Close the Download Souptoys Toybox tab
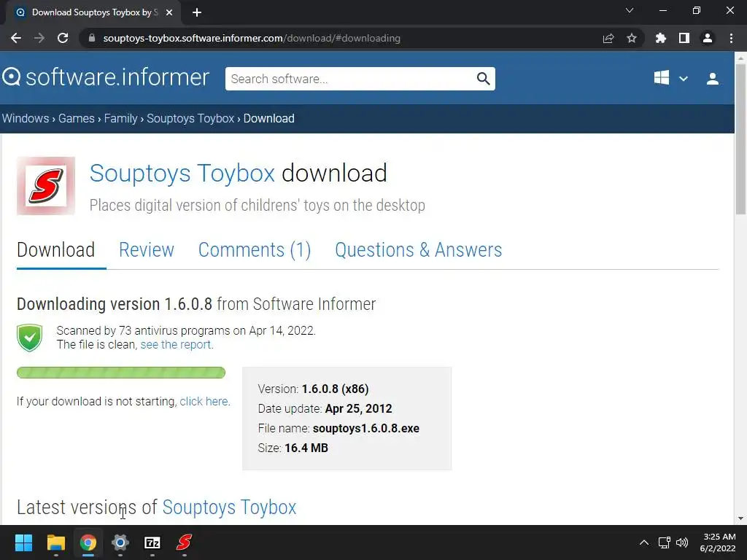747x560 pixels. (169, 12)
